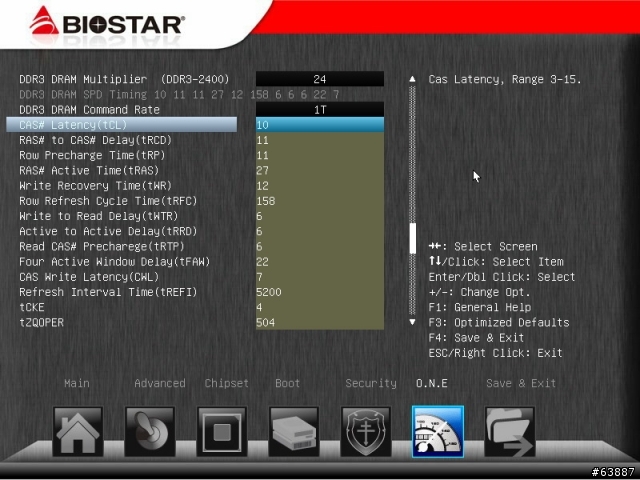Select the CAS# Latency(tCL) row

[x=122, y=124]
